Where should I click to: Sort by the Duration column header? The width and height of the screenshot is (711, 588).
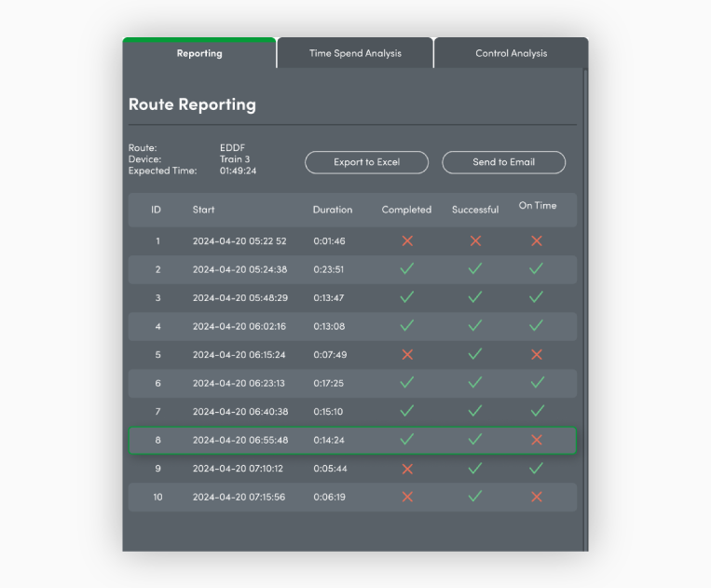[333, 210]
